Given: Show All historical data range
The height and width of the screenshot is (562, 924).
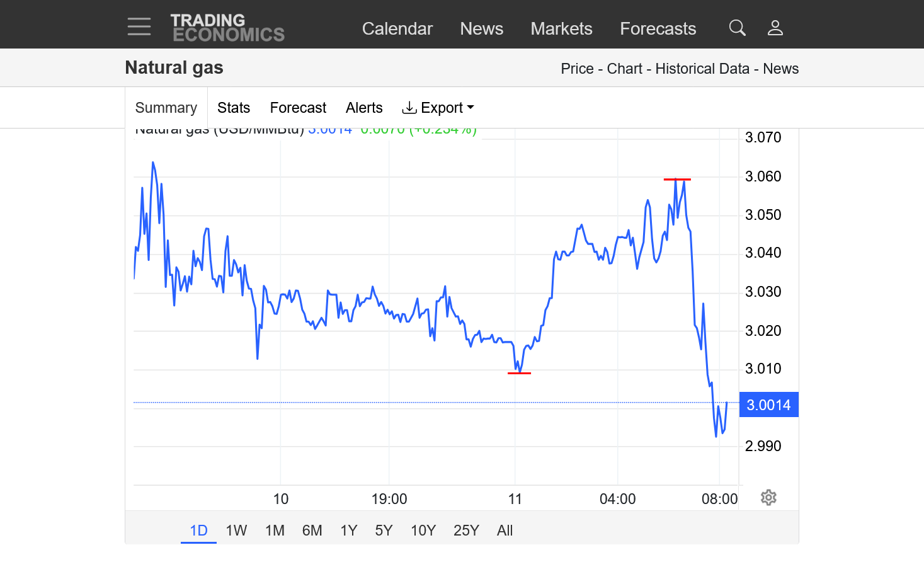Looking at the screenshot, I should 505,530.
